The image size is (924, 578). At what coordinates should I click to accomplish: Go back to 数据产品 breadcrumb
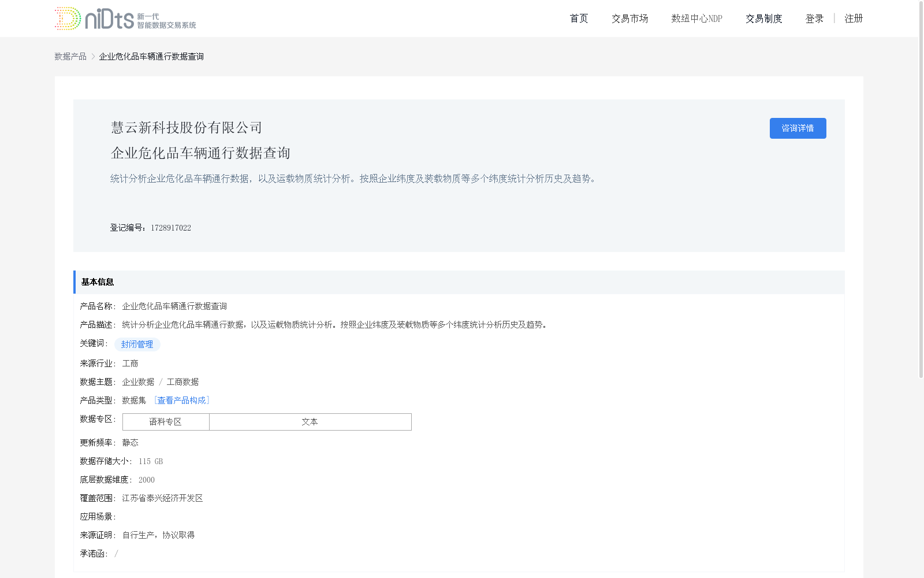coord(70,56)
